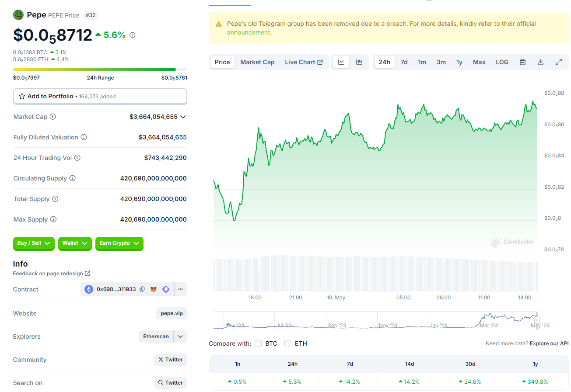Click the Ethereum logo in the contract row
571x392 pixels.
pyautogui.click(x=89, y=289)
